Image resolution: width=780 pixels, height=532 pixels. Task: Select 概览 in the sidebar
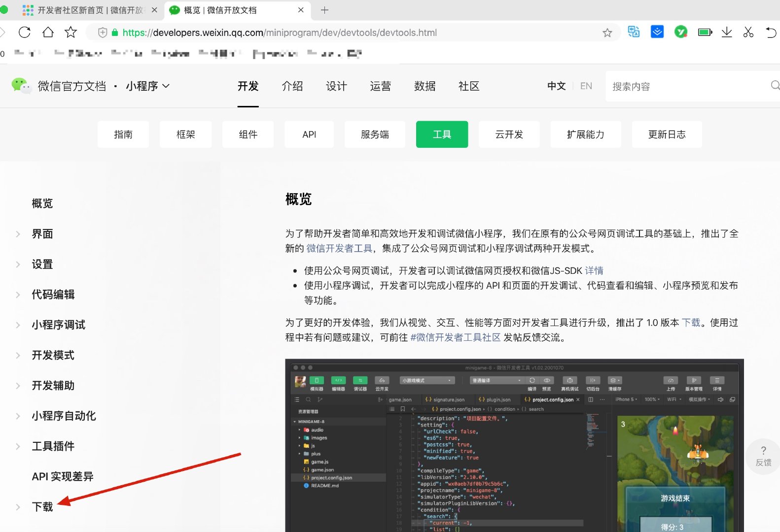[x=42, y=203]
